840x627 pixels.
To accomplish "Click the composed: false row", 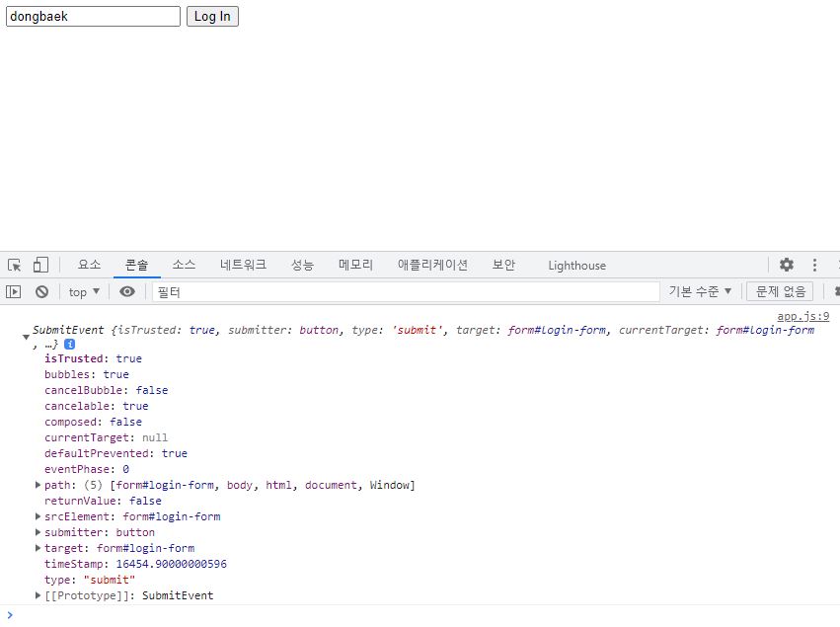I will (93, 422).
